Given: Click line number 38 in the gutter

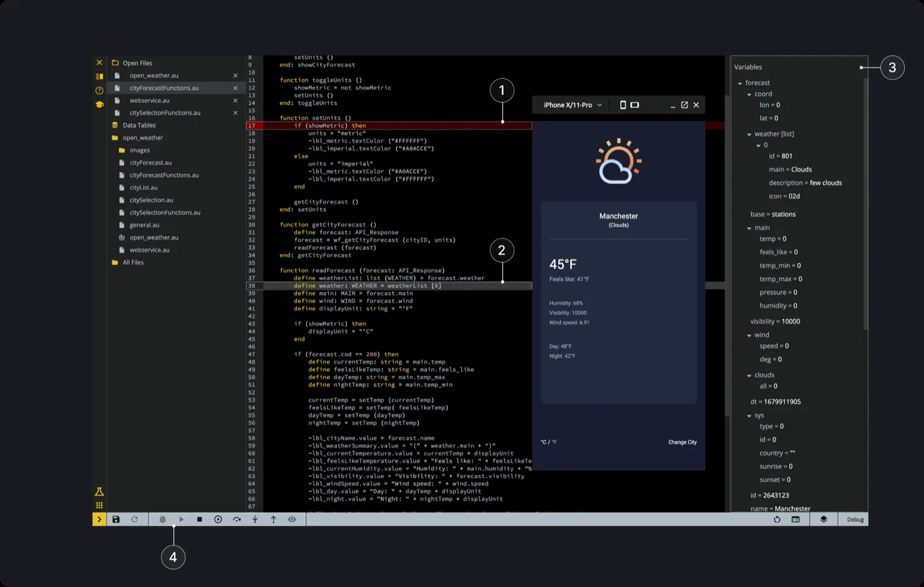Looking at the screenshot, I should pos(252,286).
